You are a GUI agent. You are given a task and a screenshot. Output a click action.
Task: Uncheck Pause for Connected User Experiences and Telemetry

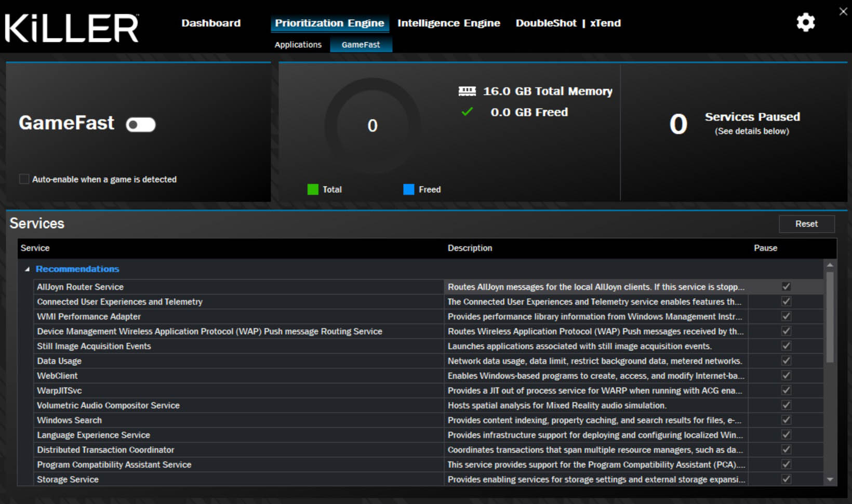coord(787,301)
